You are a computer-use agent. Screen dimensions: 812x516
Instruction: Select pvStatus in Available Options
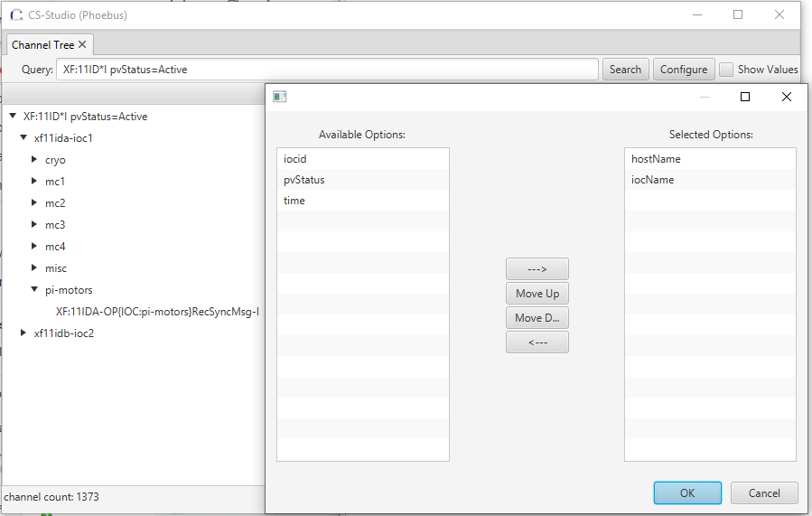[304, 180]
